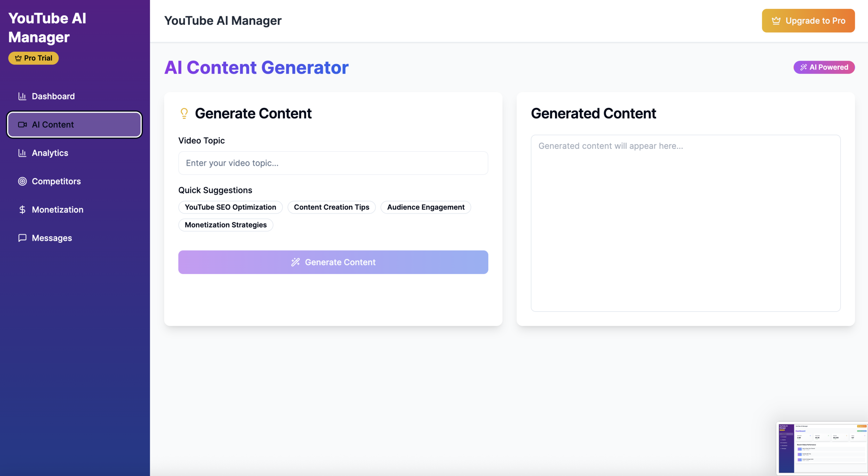Viewport: 868px width, 476px height.
Task: Click the Video Topic label
Action: pos(201,140)
